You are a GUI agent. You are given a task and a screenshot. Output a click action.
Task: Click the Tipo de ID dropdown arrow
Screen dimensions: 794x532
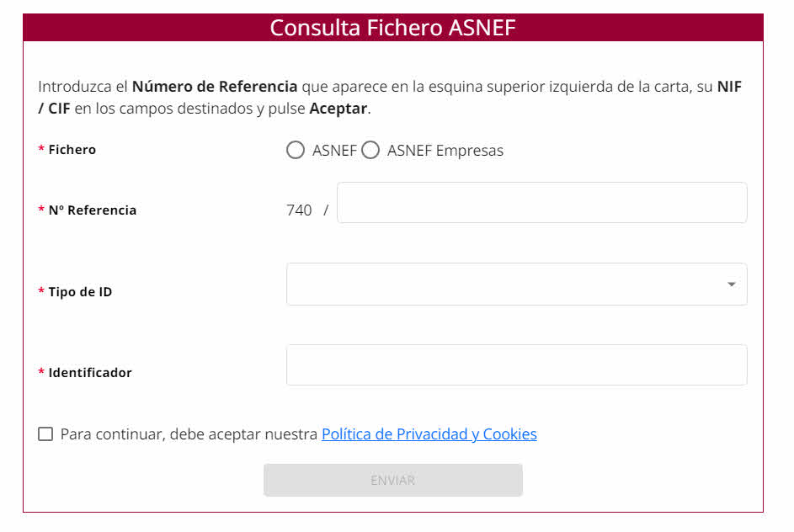pyautogui.click(x=732, y=285)
